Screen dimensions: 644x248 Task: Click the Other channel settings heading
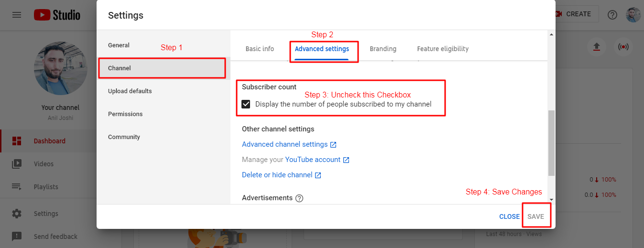point(278,129)
